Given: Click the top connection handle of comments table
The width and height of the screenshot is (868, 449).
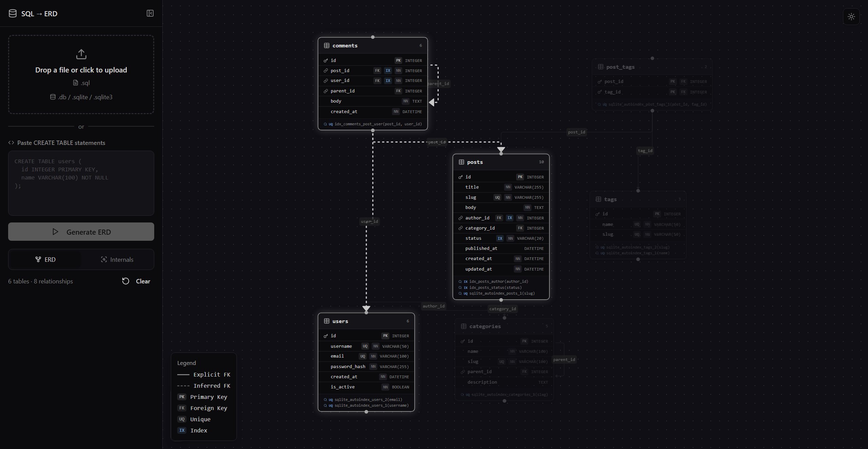Looking at the screenshot, I should [x=373, y=37].
